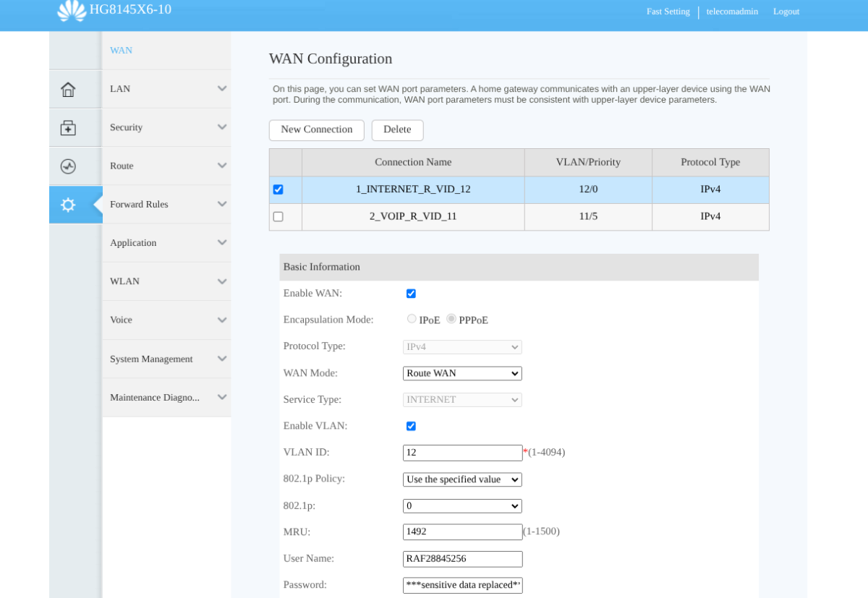The height and width of the screenshot is (598, 868).
Task: Click the VLAN ID input field
Action: 462,453
